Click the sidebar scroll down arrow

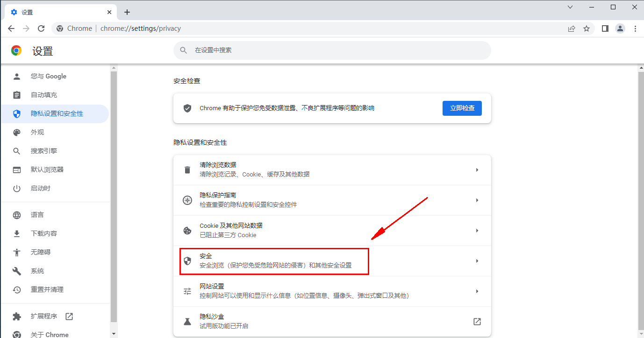point(114,334)
